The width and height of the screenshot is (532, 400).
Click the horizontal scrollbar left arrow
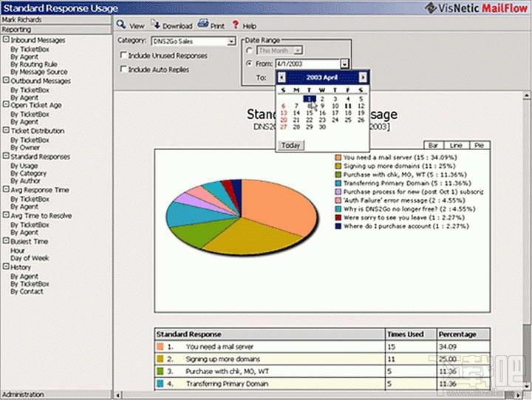pos(118,396)
